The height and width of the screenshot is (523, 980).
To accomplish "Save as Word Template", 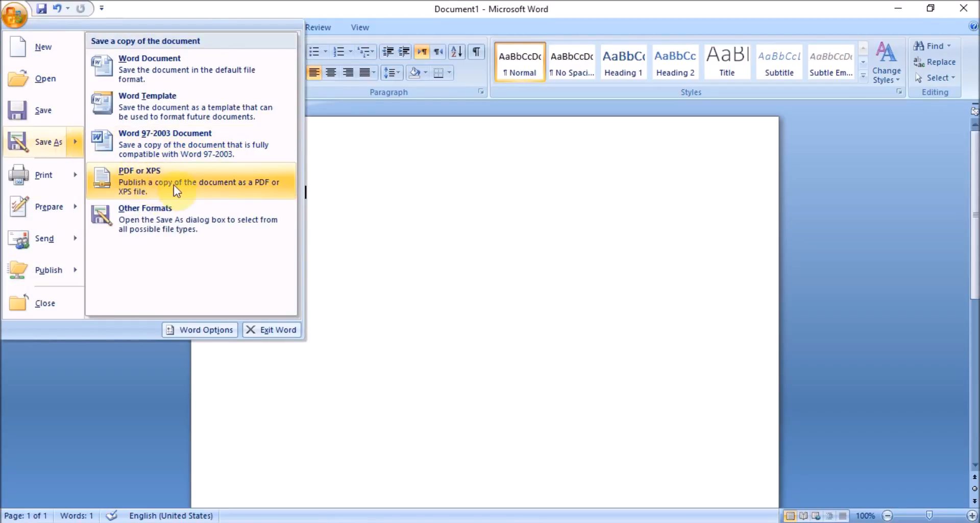I will point(191,106).
